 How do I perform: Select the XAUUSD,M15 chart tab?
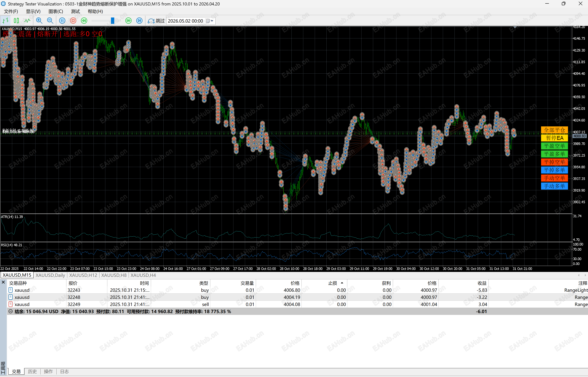click(x=17, y=275)
